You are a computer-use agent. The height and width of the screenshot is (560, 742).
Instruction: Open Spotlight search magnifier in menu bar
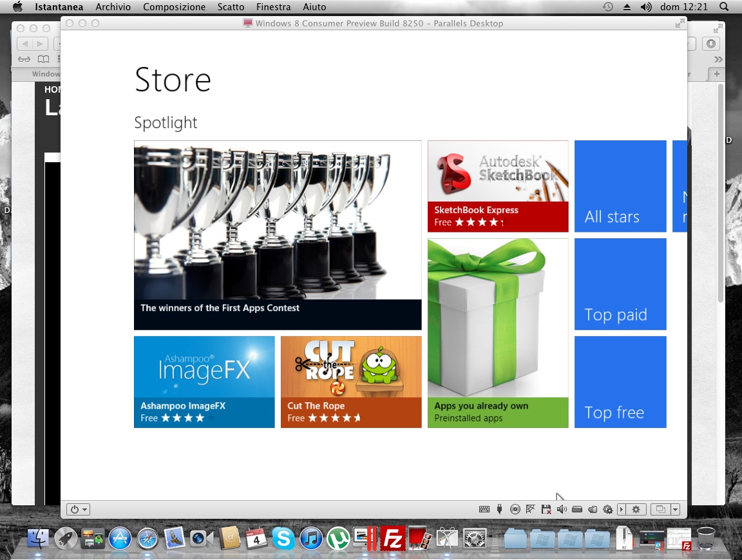(x=724, y=7)
